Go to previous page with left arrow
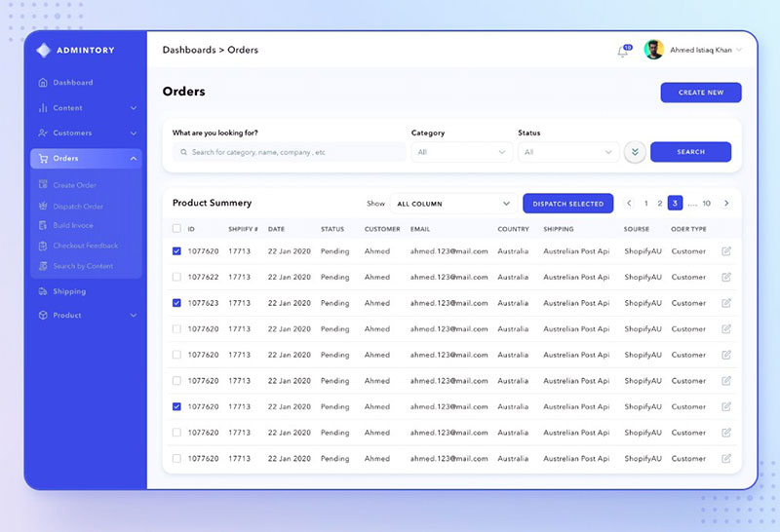The height and width of the screenshot is (532, 780). pyautogui.click(x=629, y=204)
